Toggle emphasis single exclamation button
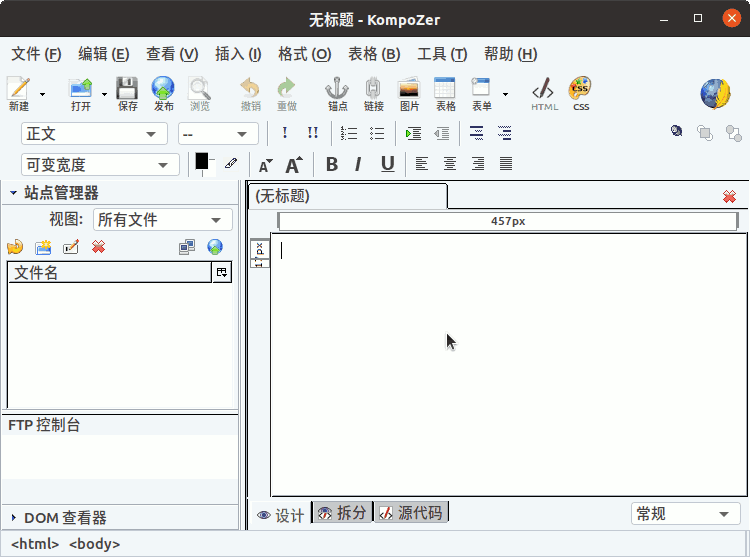750x557 pixels. 285,133
